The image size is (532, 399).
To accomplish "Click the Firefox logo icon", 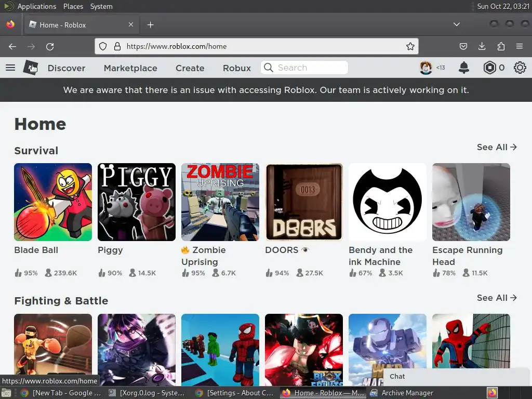I will click(x=10, y=24).
